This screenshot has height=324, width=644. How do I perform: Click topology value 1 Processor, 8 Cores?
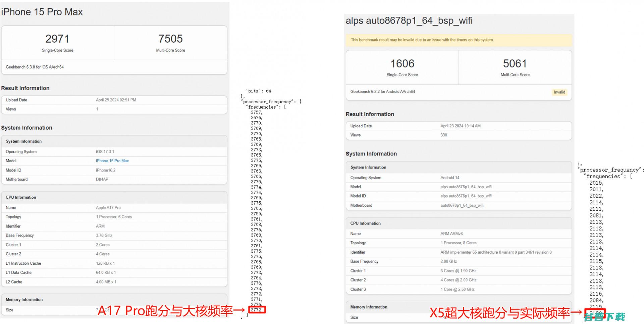click(459, 243)
